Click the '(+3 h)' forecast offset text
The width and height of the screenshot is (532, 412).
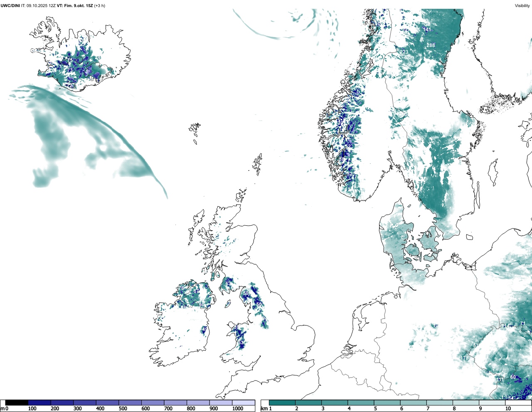pos(100,5)
